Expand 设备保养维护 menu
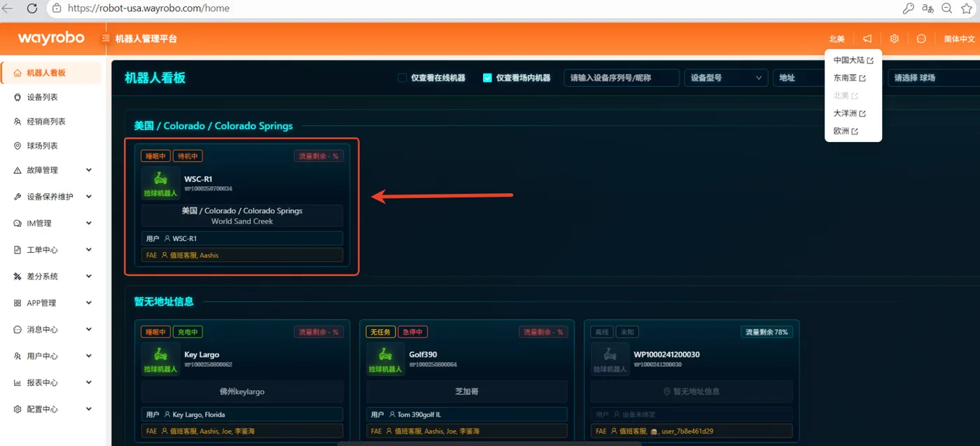The width and height of the screenshot is (980, 446). click(53, 197)
